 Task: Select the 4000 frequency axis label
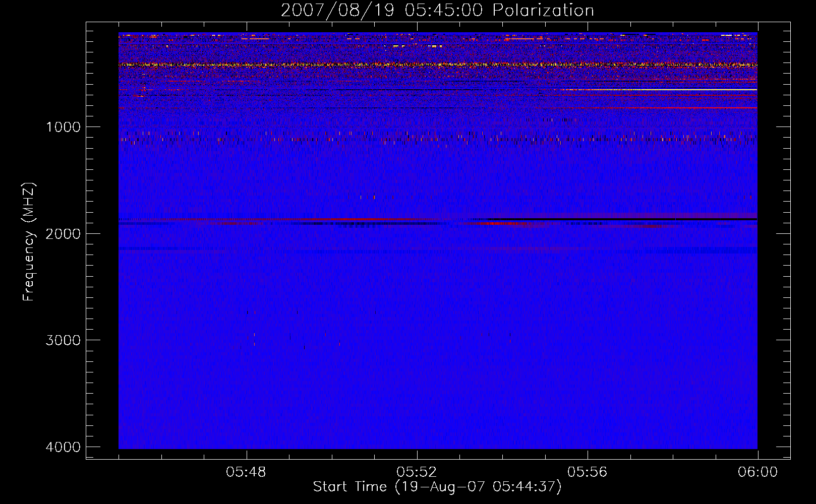[x=63, y=447]
